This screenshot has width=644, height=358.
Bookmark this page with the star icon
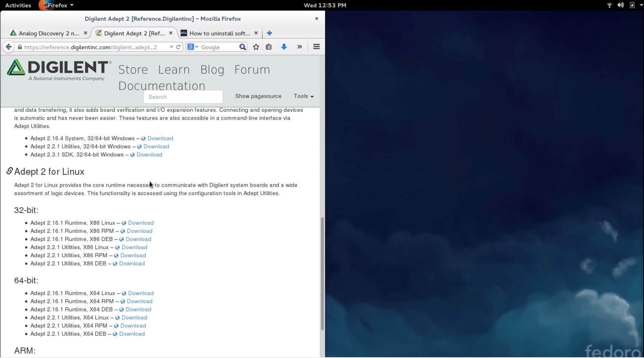[x=256, y=47]
